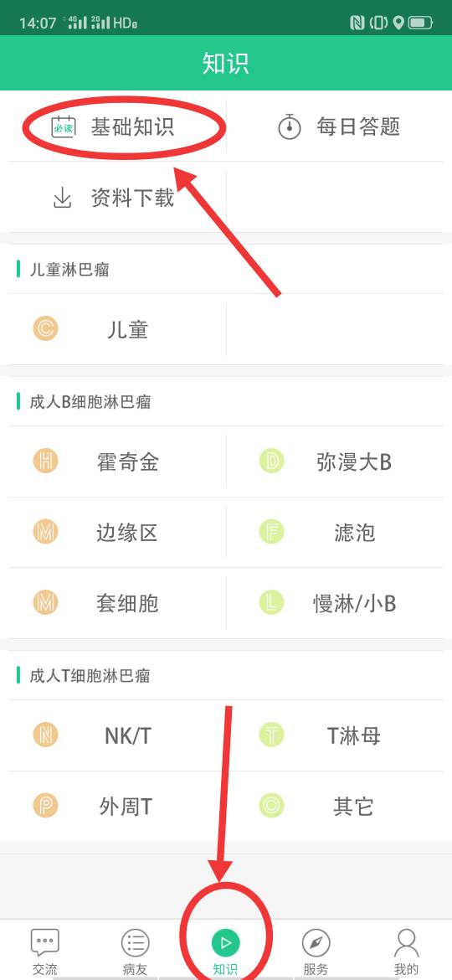Open the 病友 tab in bottom bar
This screenshot has width=452, height=980.
(135, 951)
